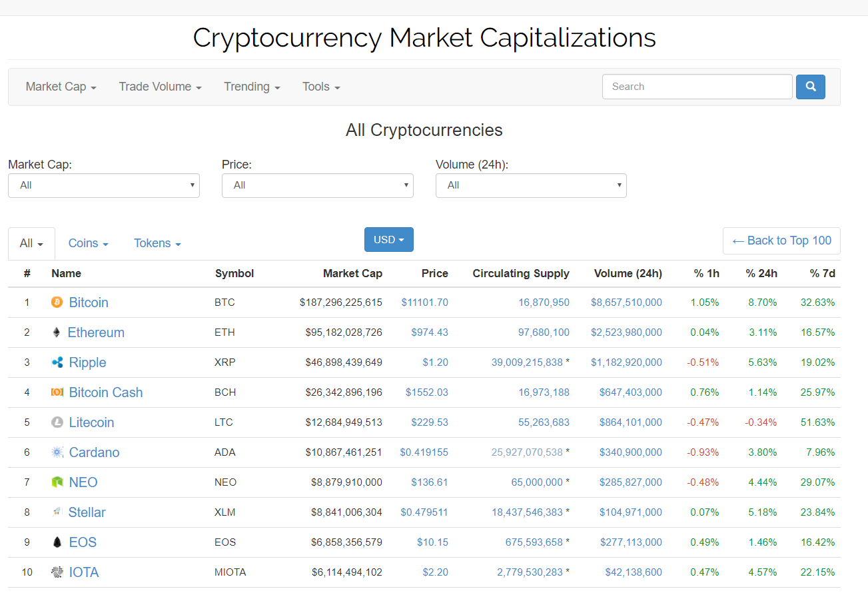Open the All tab dropdown
868x595 pixels.
point(31,244)
